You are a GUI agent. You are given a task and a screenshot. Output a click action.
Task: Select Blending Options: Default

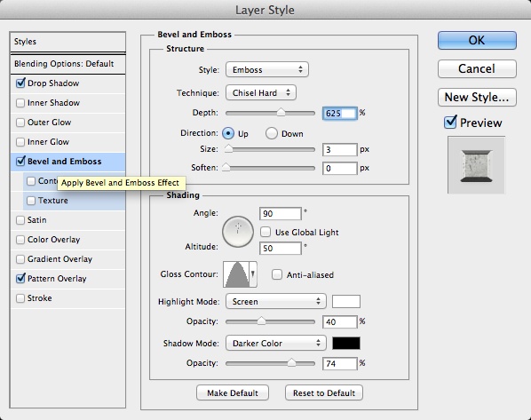click(68, 64)
